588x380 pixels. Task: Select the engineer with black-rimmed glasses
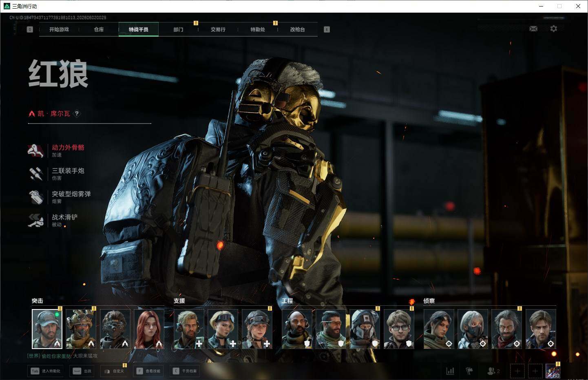tap(399, 329)
